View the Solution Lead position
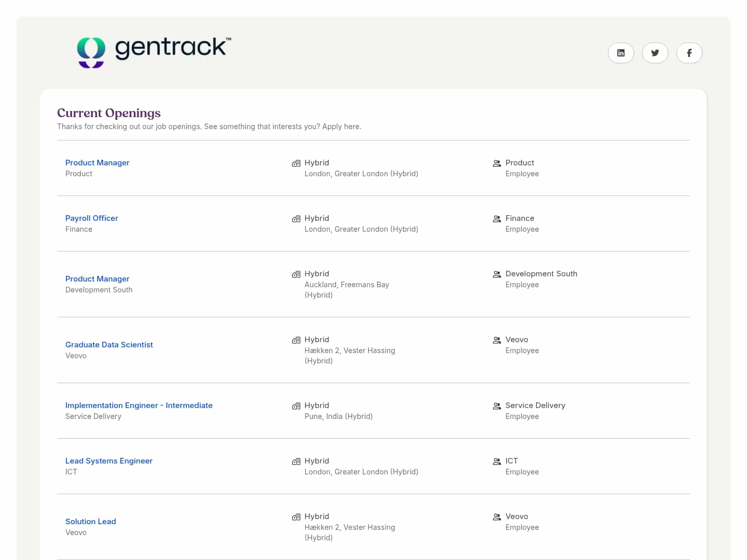Viewport: 747px width, 560px height. coord(90,522)
